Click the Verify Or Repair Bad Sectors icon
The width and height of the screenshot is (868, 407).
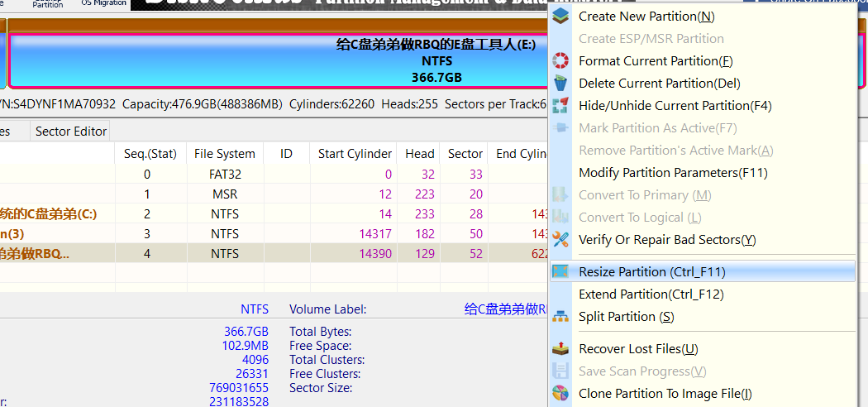coord(560,240)
